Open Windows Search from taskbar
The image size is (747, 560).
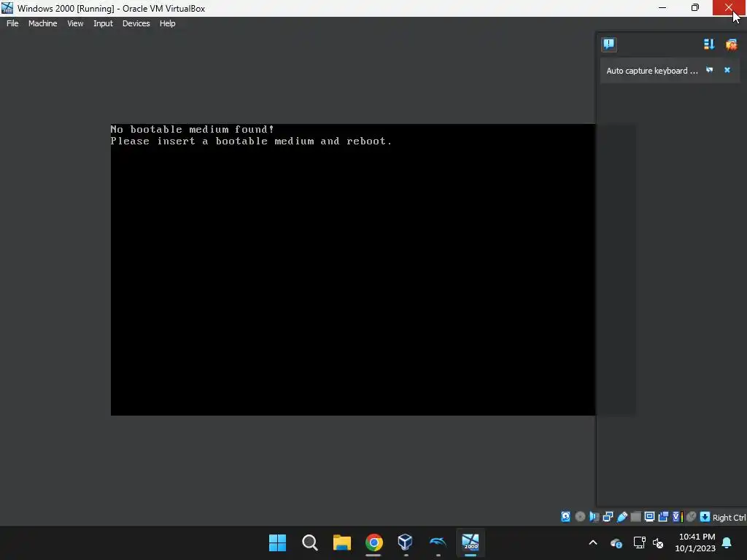[309, 542]
